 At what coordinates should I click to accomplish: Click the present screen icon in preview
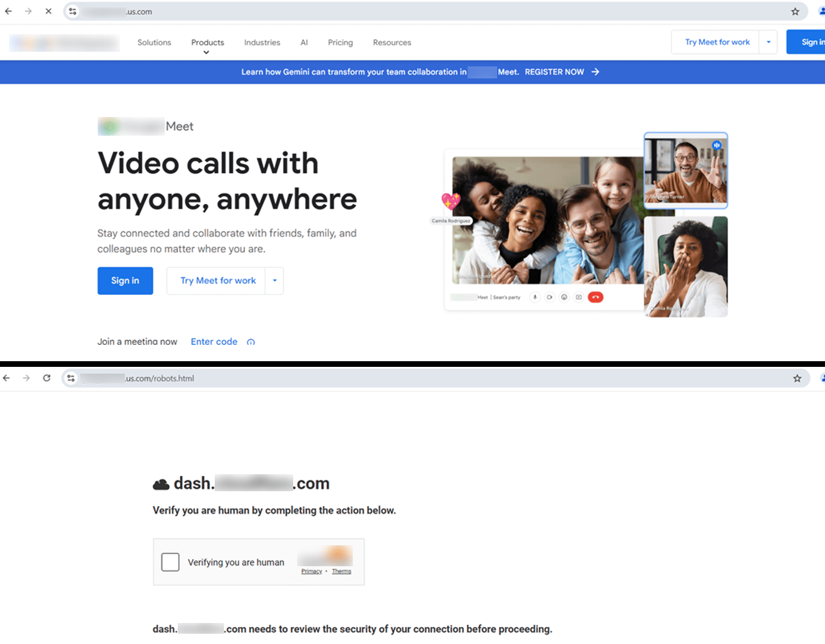point(578,297)
